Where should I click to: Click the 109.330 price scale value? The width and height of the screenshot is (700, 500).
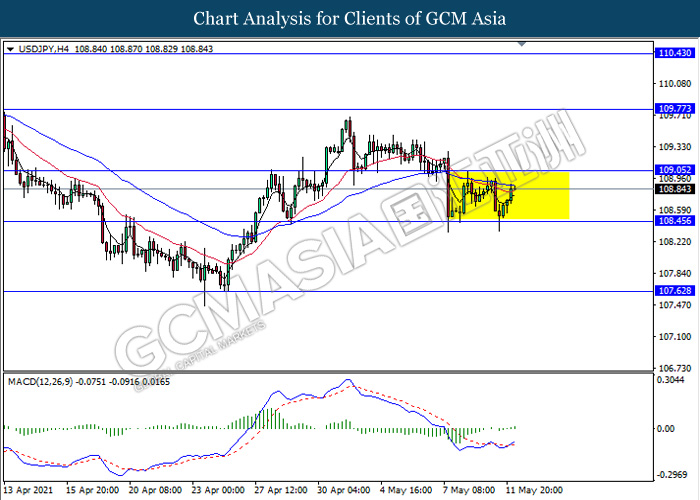tap(675, 147)
